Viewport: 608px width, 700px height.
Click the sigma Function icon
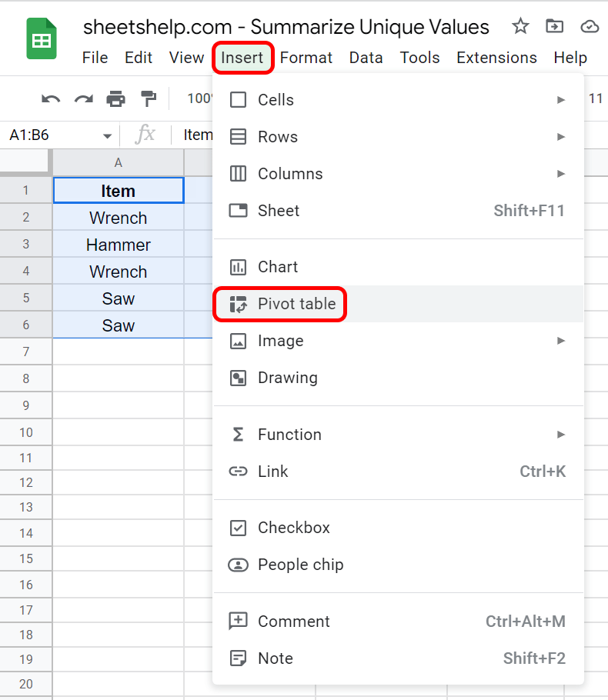pos(238,435)
